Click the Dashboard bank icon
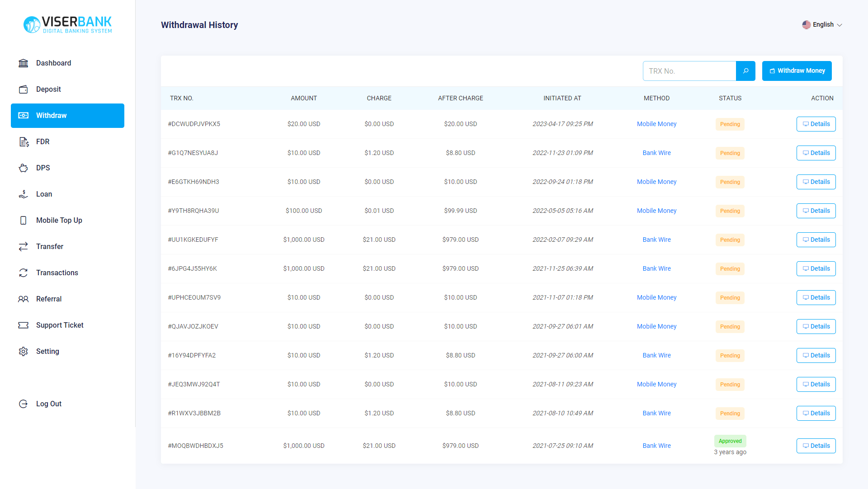 (24, 63)
